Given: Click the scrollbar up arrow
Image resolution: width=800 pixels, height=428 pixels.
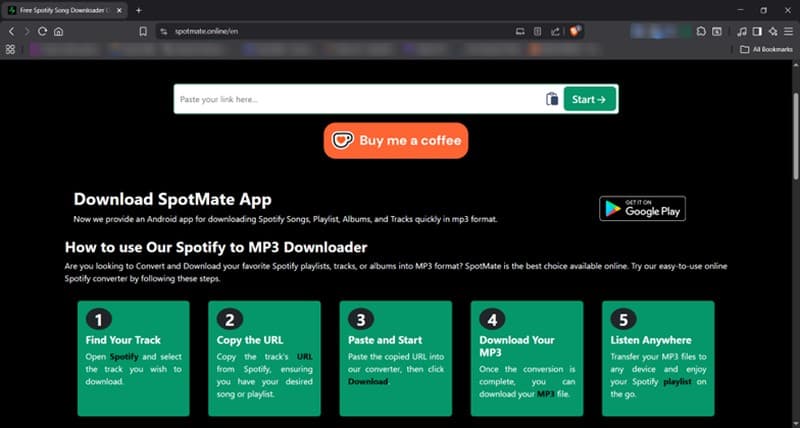Looking at the screenshot, I should pos(795,65).
